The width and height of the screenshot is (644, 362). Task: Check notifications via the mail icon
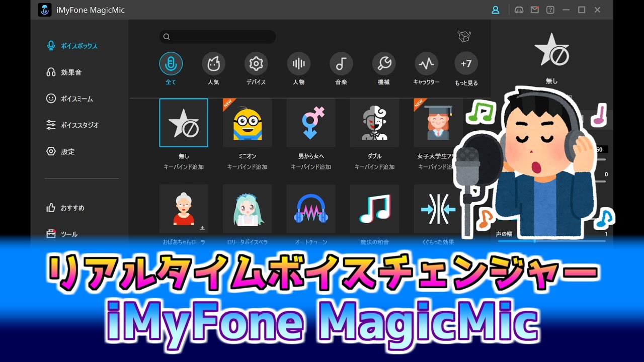pos(535,9)
